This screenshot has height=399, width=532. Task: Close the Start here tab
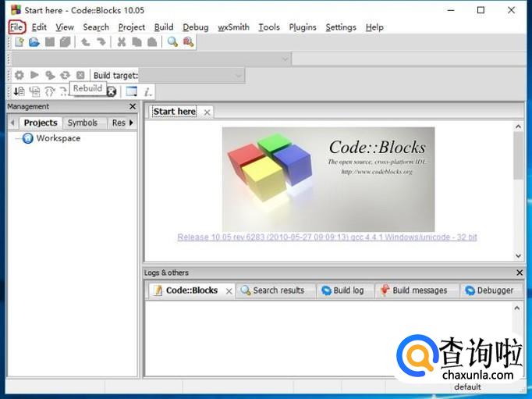(207, 112)
